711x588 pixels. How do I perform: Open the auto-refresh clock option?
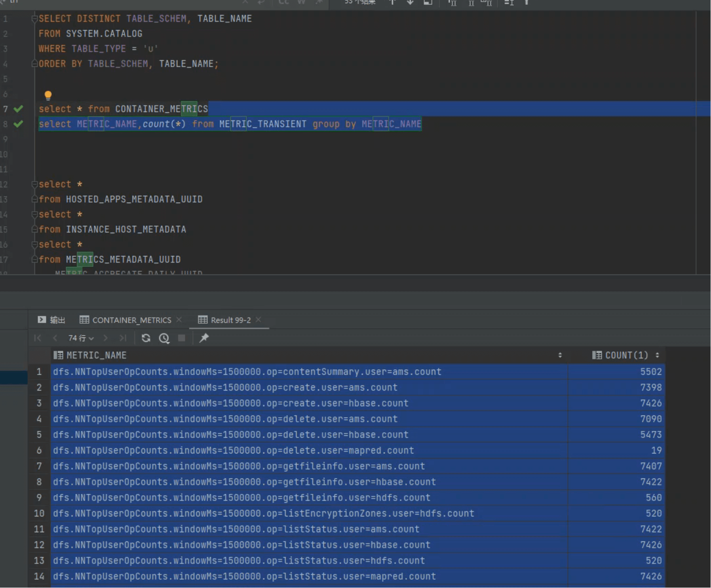pyautogui.click(x=164, y=338)
